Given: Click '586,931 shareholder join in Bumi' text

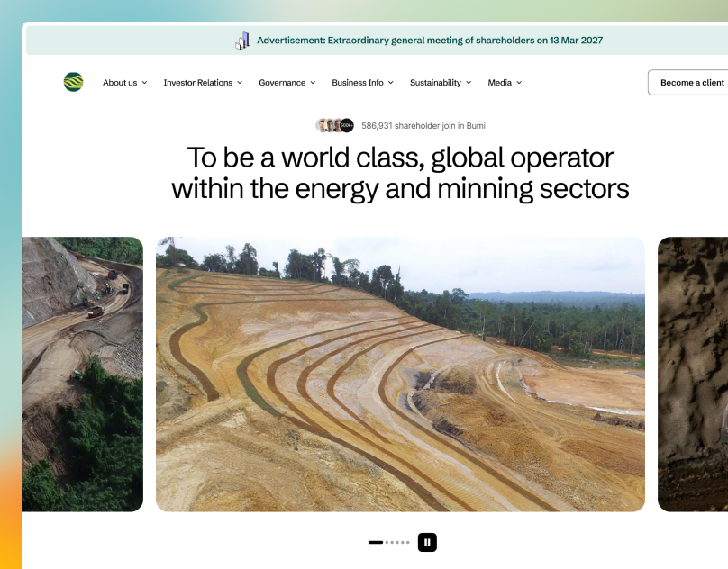Looking at the screenshot, I should click(x=423, y=126).
